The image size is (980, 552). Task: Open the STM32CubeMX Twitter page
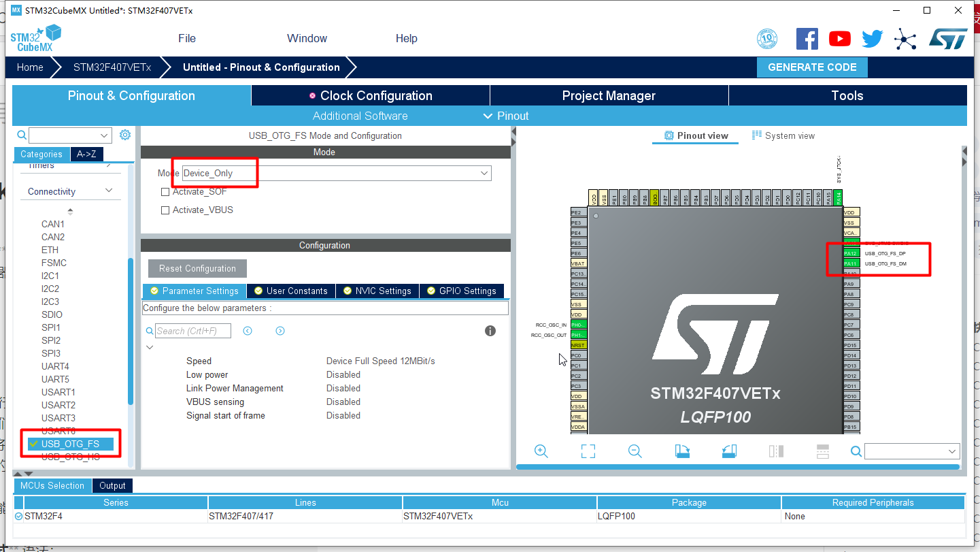[872, 38]
